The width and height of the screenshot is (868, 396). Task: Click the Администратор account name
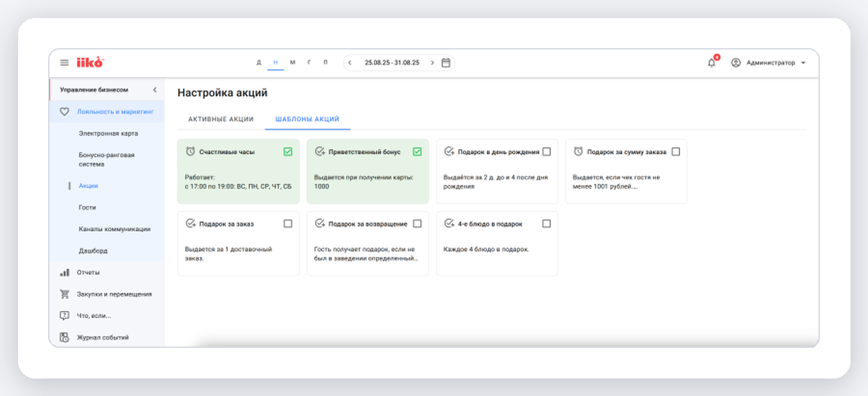point(770,63)
